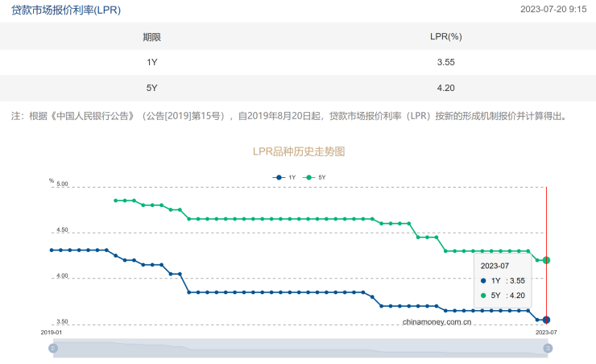Select the 5Y term cell in the table
This screenshot has width=596, height=364.
pos(151,88)
